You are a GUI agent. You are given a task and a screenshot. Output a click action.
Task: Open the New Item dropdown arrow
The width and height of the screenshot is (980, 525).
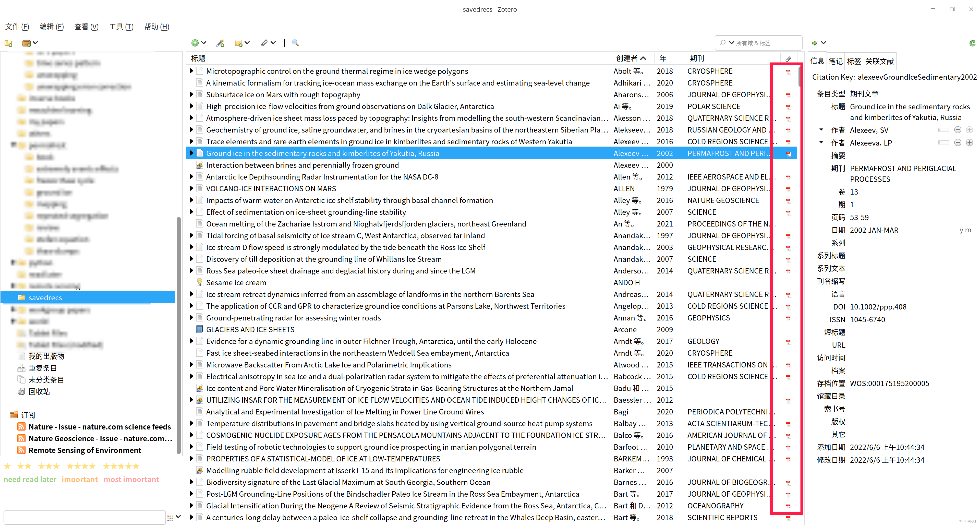204,43
